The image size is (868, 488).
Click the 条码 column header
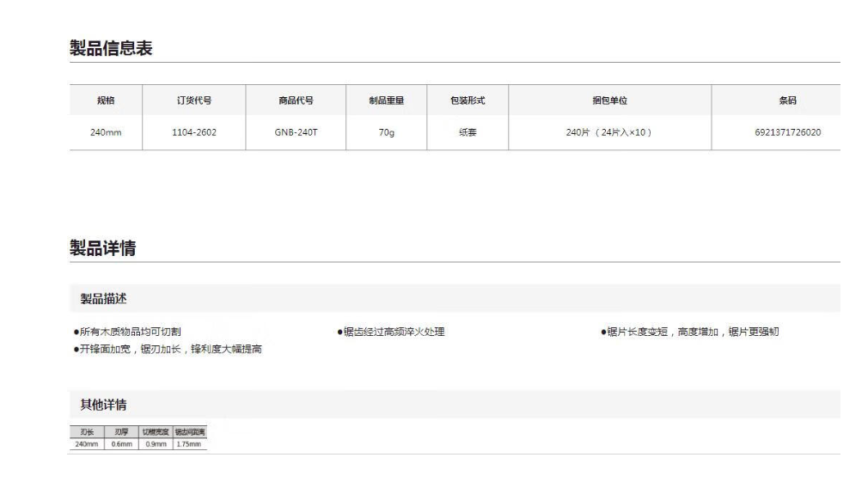pyautogui.click(x=787, y=101)
